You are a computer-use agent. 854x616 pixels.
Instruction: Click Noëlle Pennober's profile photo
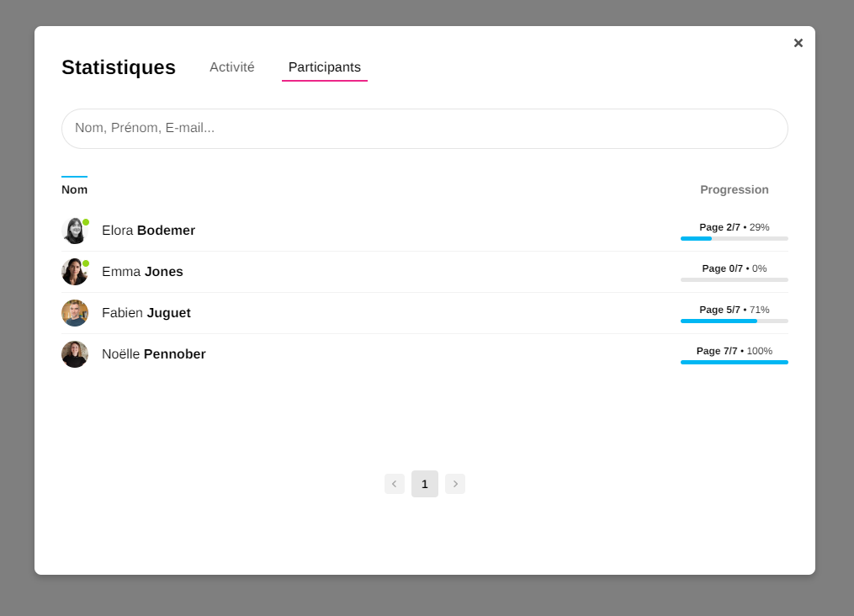(x=75, y=354)
